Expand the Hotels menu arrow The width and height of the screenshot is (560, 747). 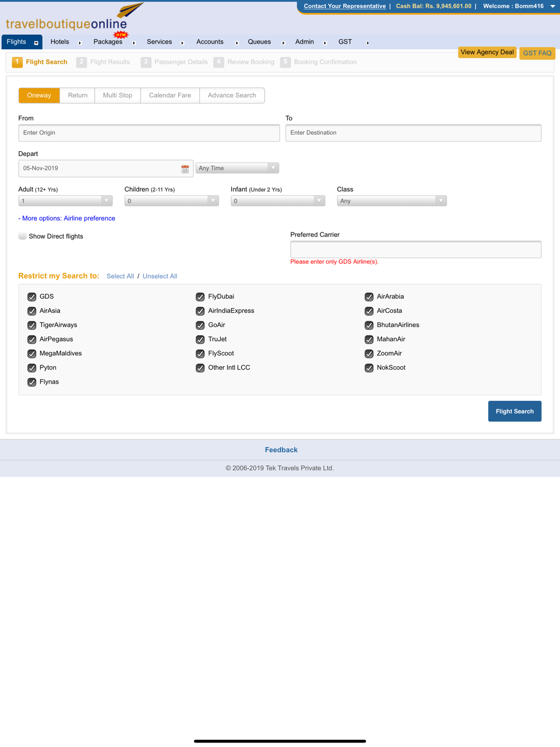80,43
